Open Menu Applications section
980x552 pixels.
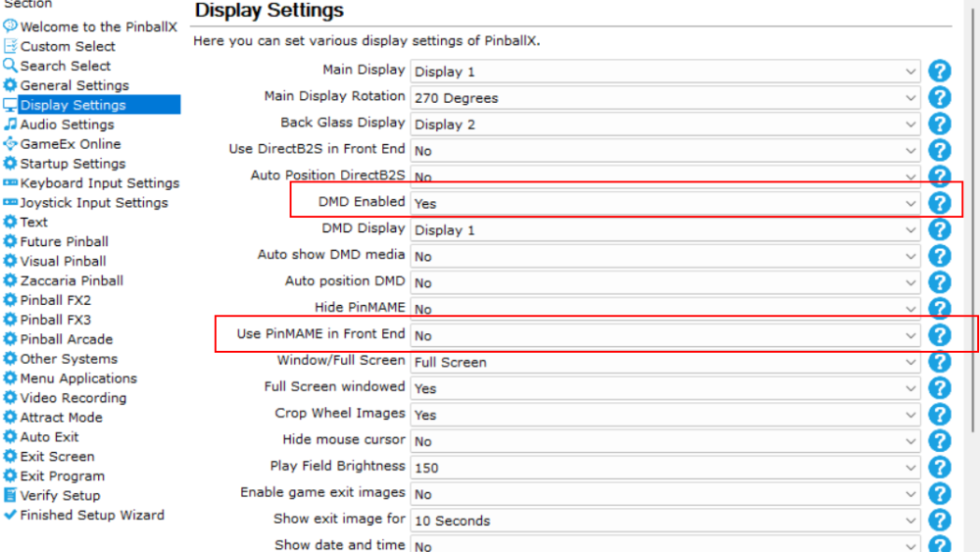[x=78, y=378]
